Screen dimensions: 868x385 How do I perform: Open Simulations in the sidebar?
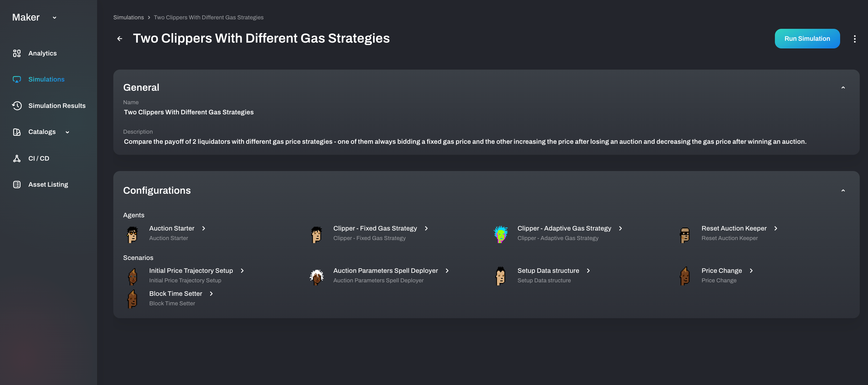(46, 79)
